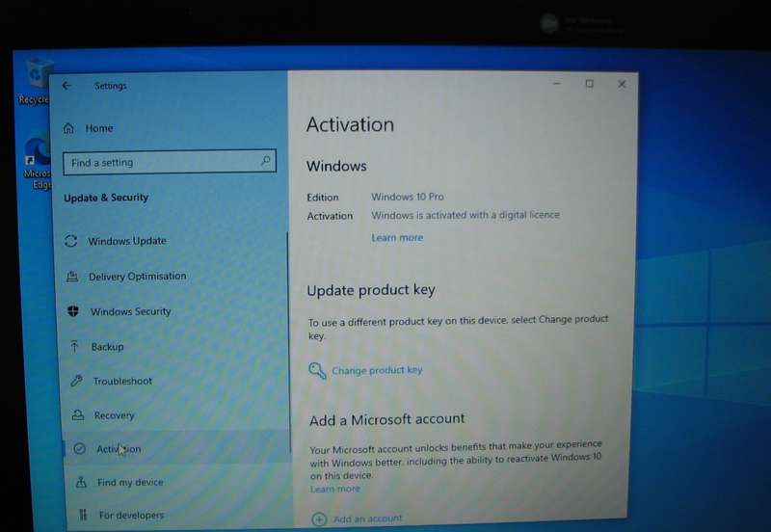Viewport: 771px width, 532px height.
Task: Open Recovery settings
Action: pos(114,415)
